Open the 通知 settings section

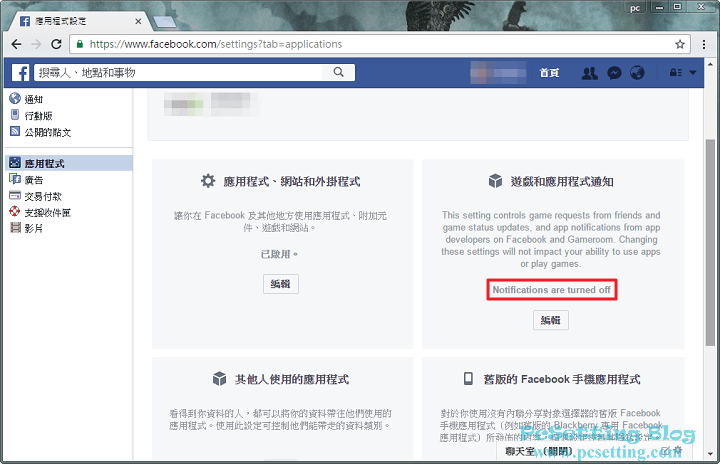33,99
